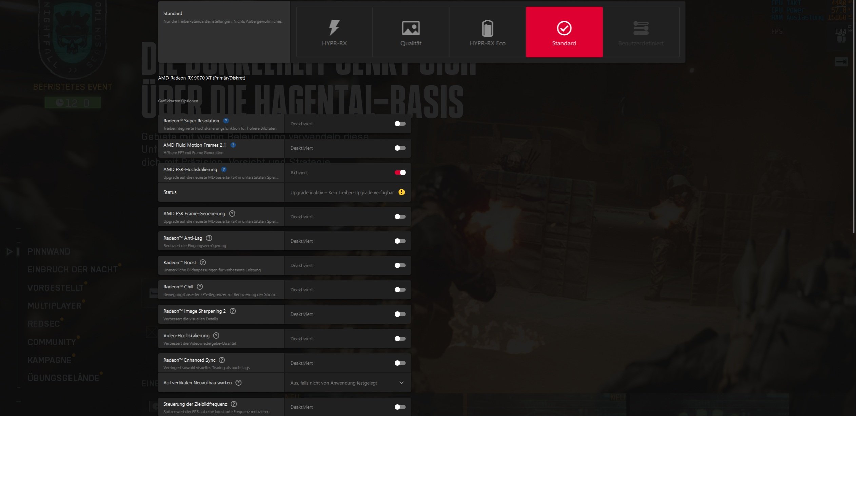868x488 pixels.
Task: Enable Steuerung der Zielbildfrequenz toggle
Action: click(400, 407)
